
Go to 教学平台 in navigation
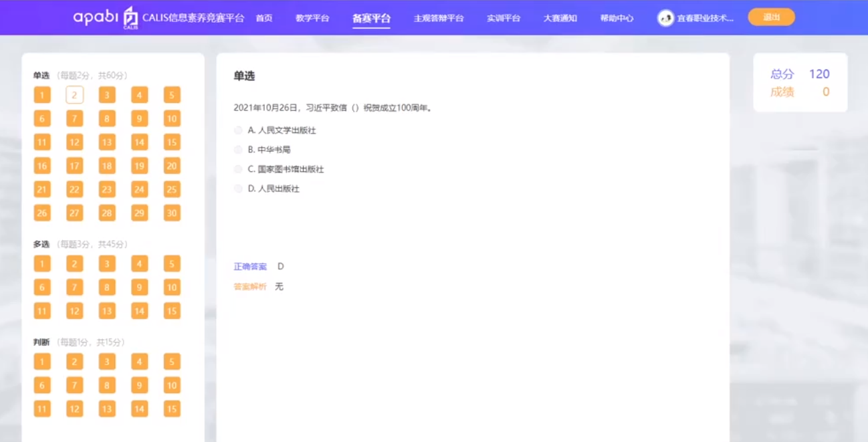[x=312, y=18]
